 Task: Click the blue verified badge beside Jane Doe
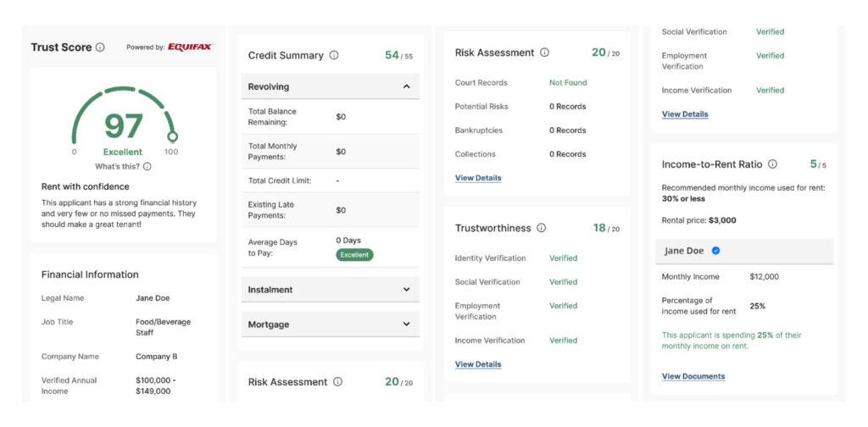[x=715, y=251]
